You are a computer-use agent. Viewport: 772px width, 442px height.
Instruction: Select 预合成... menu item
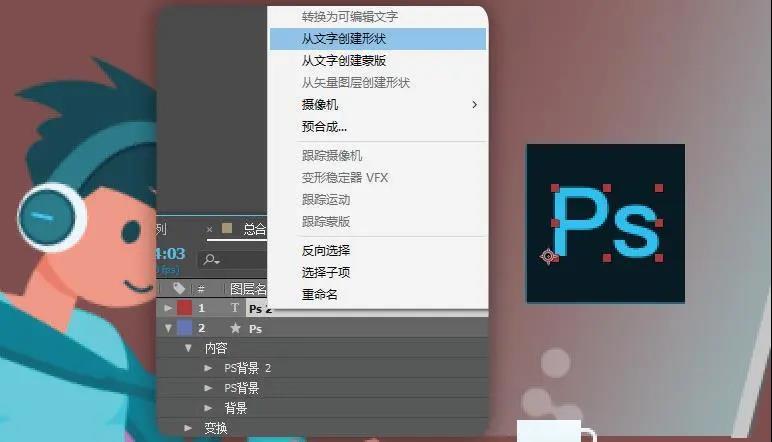coord(378,126)
